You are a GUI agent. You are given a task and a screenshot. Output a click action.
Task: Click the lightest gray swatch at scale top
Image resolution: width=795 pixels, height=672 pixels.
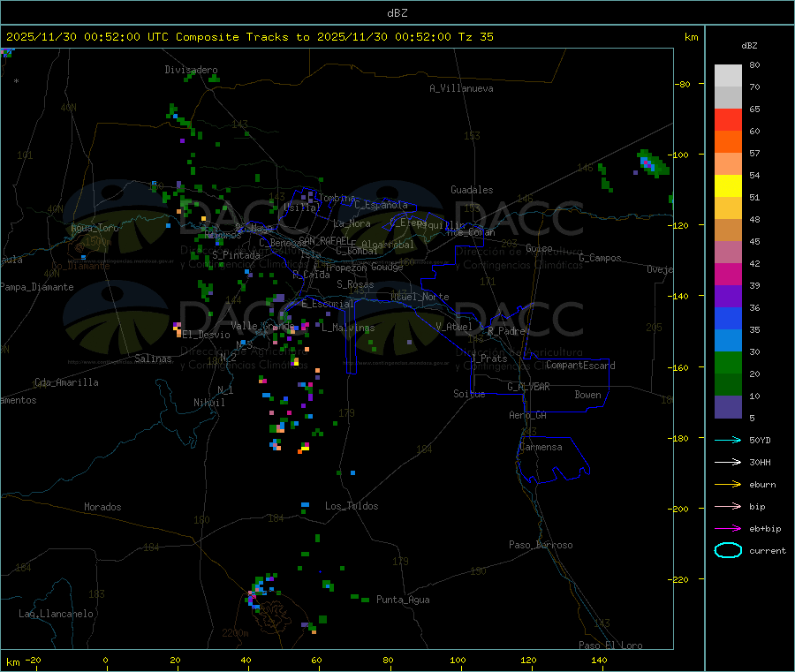(728, 75)
